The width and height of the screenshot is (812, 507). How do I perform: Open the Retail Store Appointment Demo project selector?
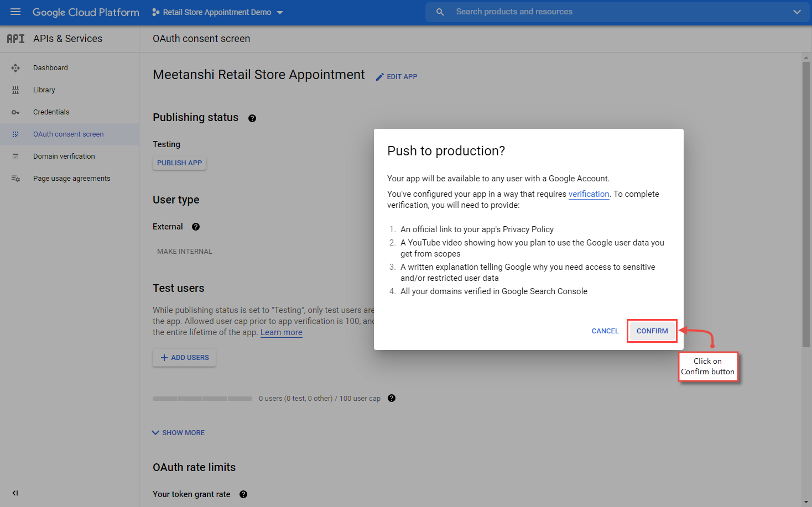tap(217, 12)
